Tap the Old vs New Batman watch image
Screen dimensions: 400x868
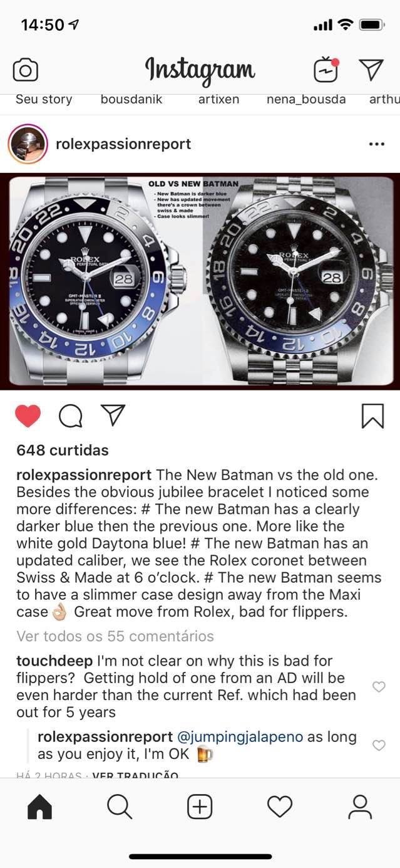[x=200, y=281]
